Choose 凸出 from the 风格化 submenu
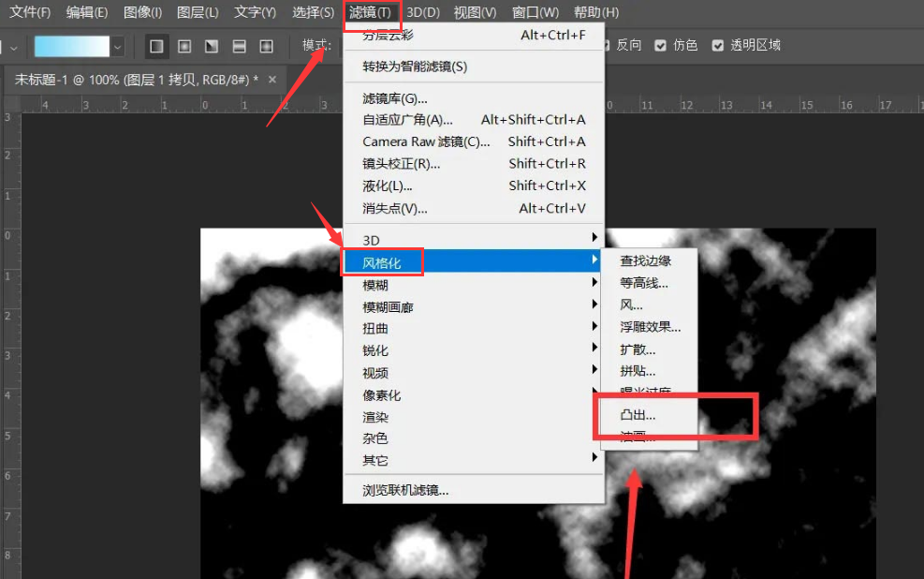 (x=638, y=415)
